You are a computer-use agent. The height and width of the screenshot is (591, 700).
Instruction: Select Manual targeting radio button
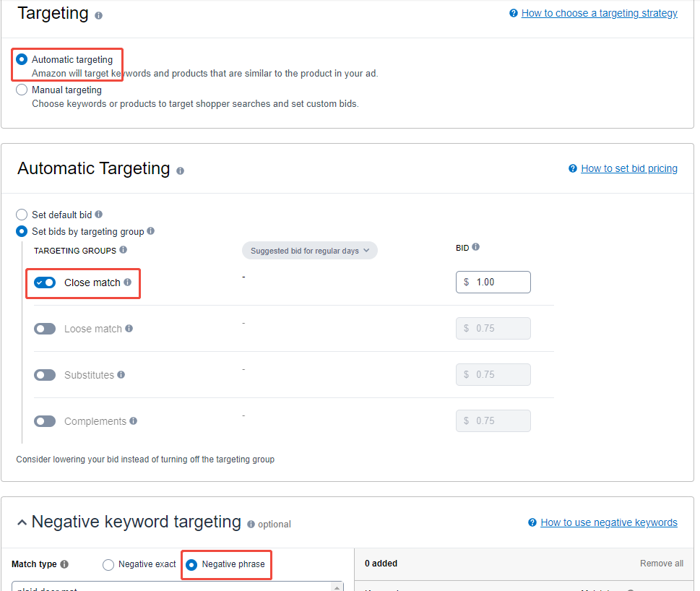pyautogui.click(x=22, y=90)
